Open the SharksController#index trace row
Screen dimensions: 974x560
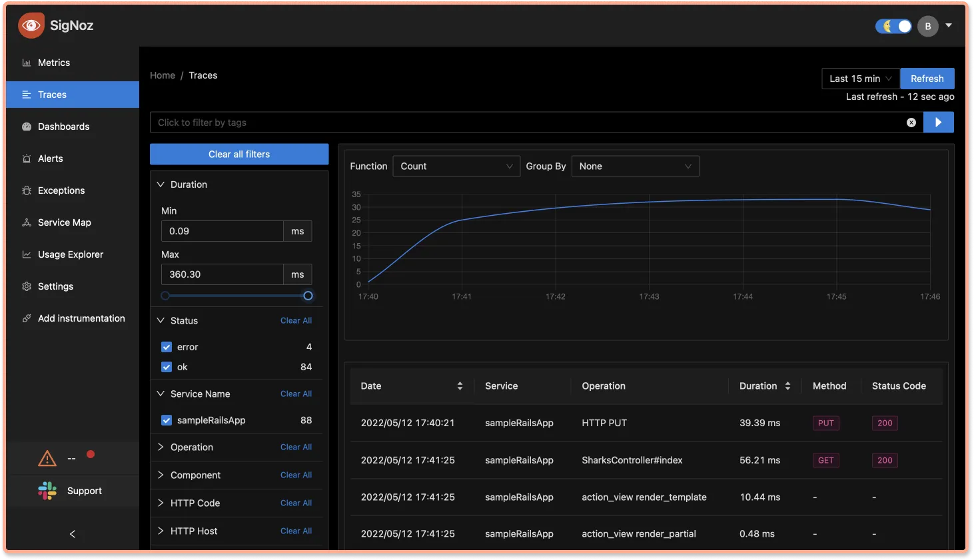pos(646,460)
